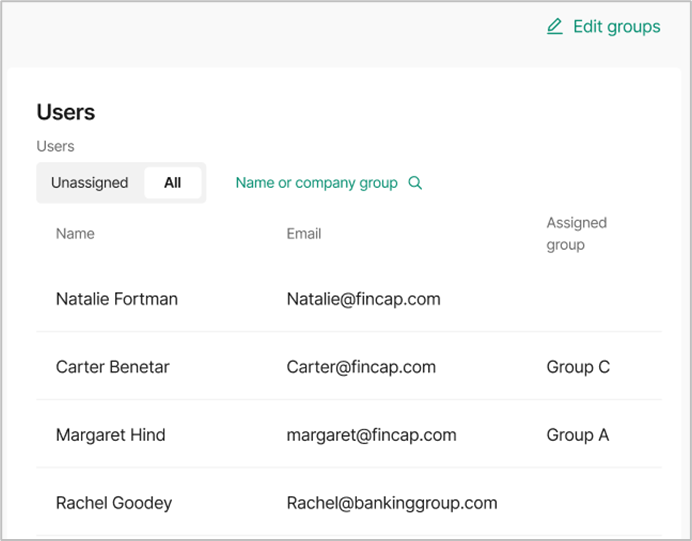Click the Email column header

tap(304, 234)
